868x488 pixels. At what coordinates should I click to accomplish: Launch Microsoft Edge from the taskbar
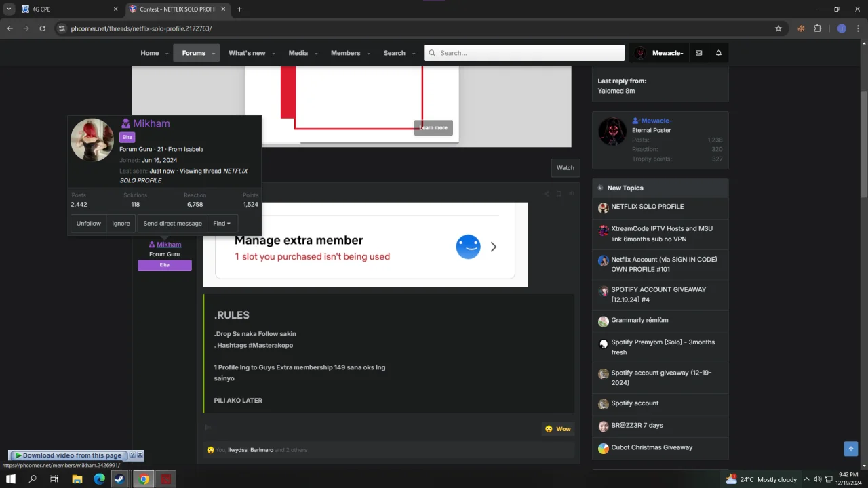coord(100,479)
